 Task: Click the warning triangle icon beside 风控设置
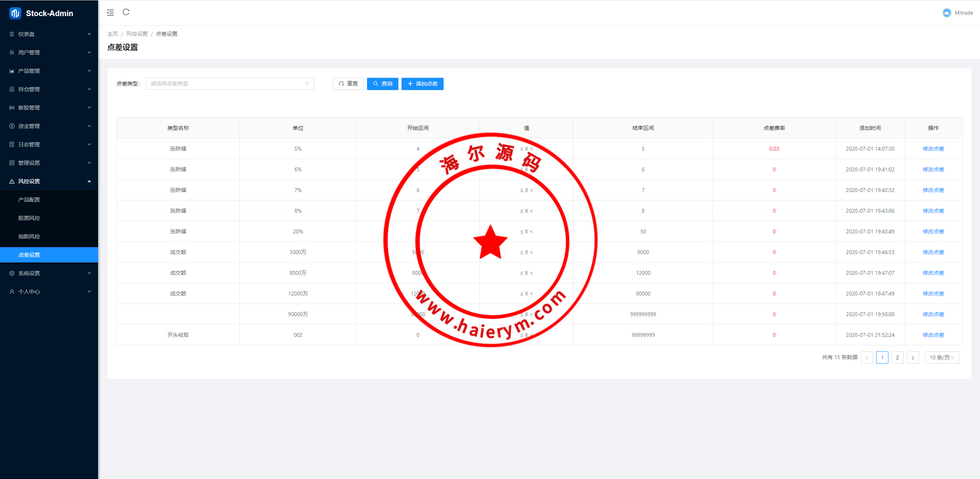click(12, 181)
